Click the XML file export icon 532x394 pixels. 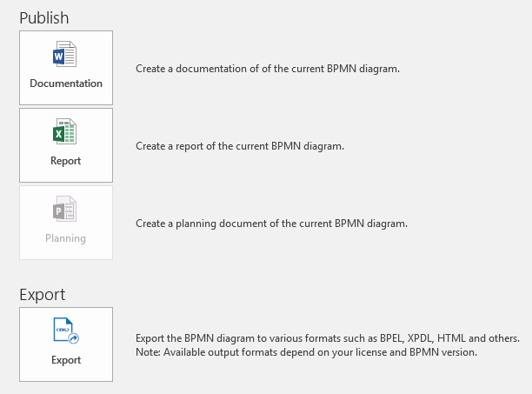point(66,331)
